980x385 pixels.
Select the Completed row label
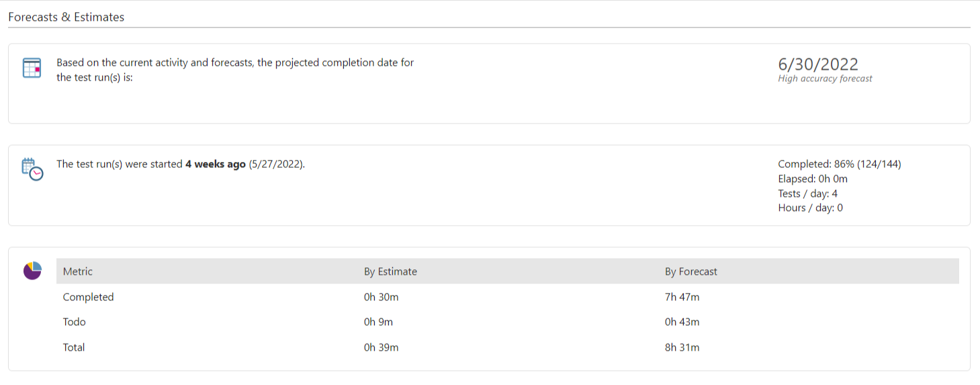(88, 297)
